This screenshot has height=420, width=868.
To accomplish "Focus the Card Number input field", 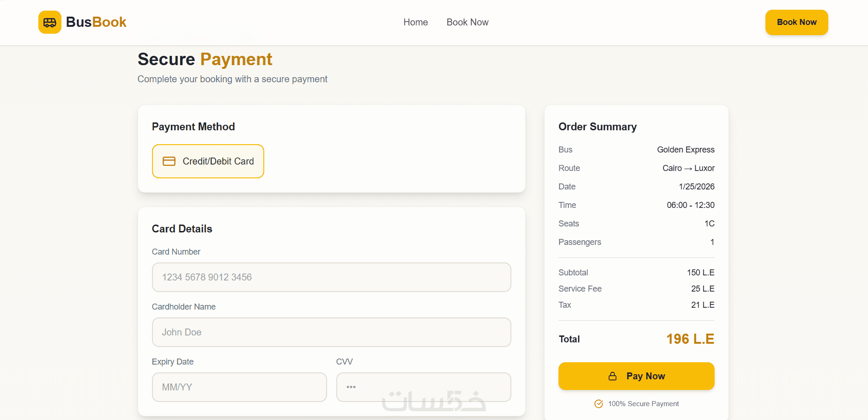I will point(331,277).
